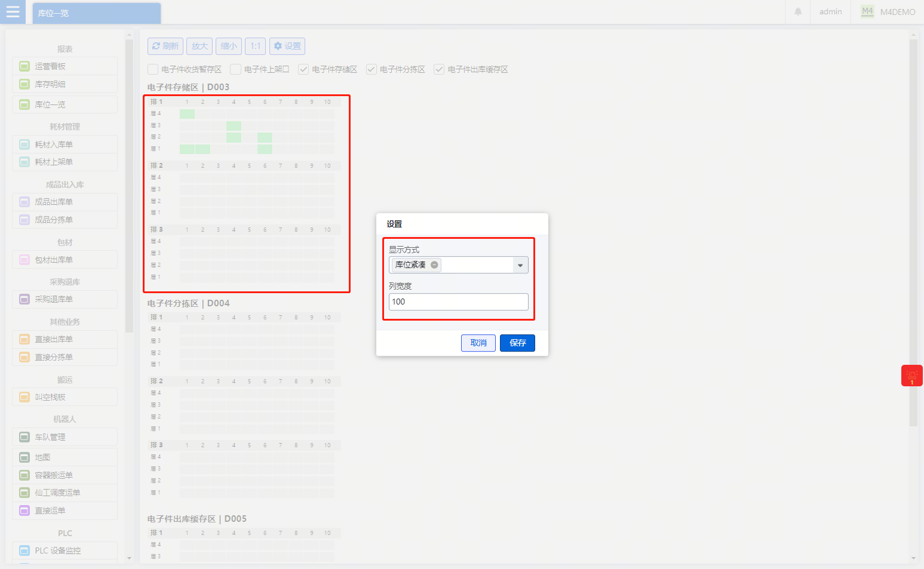Viewport: 924px width, 569px height.
Task: Open notifications bell icon
Action: click(798, 11)
